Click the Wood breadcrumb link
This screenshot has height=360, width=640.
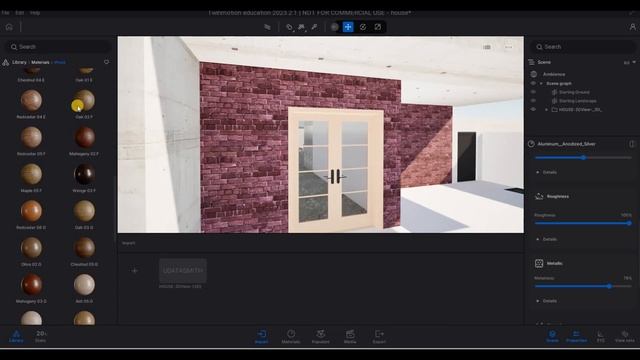click(x=60, y=62)
